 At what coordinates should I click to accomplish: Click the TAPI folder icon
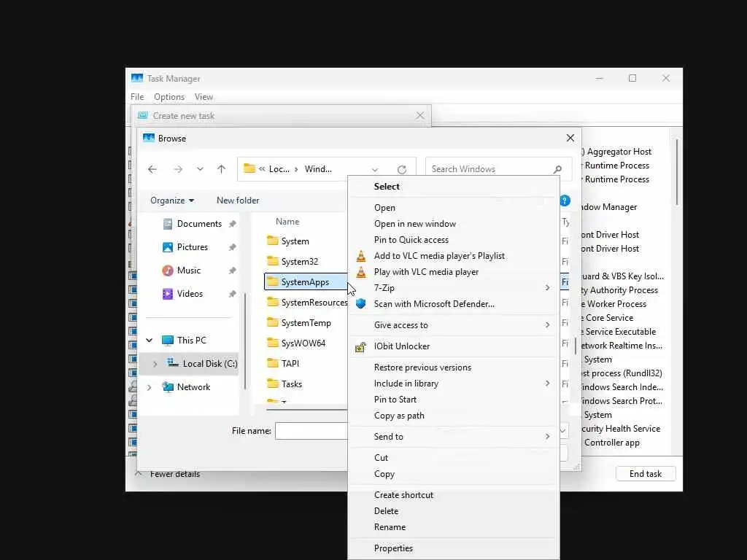coord(273,363)
